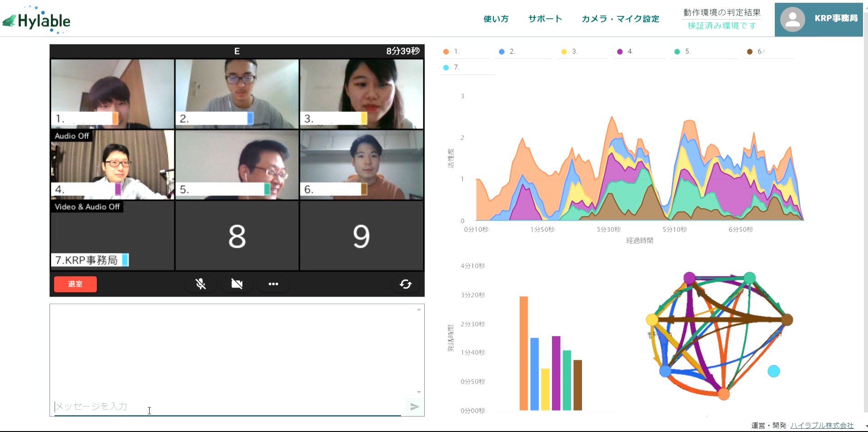
Task: Toggle the disabled camera button
Action: click(237, 284)
